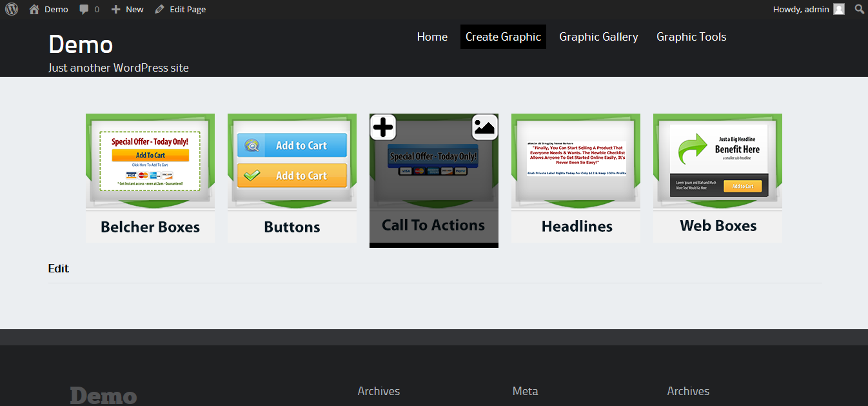The height and width of the screenshot is (406, 868).
Task: Click New in the admin bar
Action: 127,9
